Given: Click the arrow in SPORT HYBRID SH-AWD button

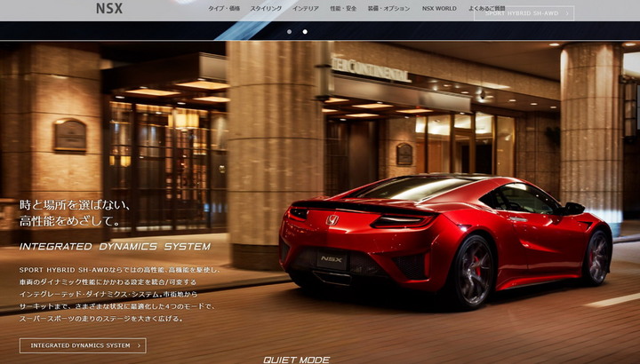Looking at the screenshot, I should click(567, 13).
